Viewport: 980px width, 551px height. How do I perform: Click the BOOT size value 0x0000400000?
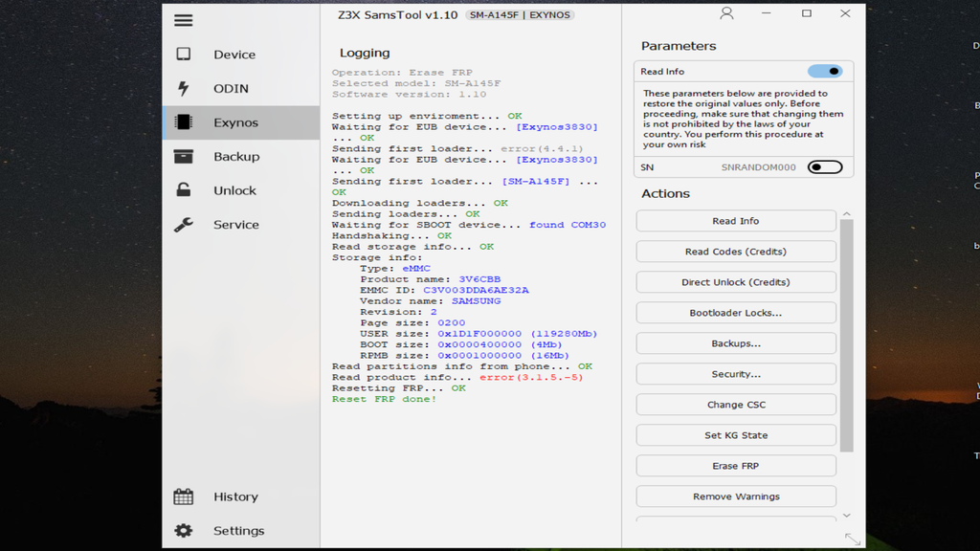(x=479, y=344)
